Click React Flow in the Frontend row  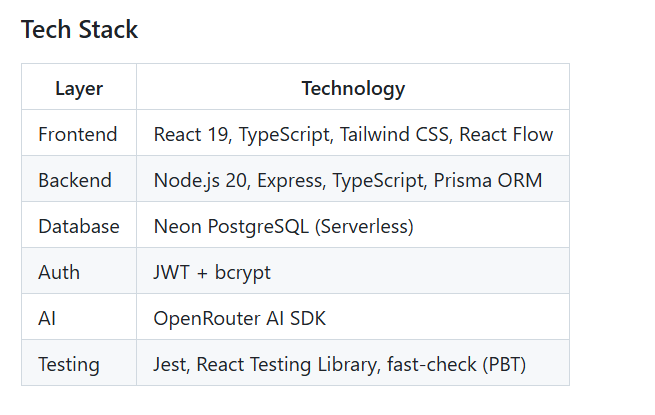[x=506, y=134]
